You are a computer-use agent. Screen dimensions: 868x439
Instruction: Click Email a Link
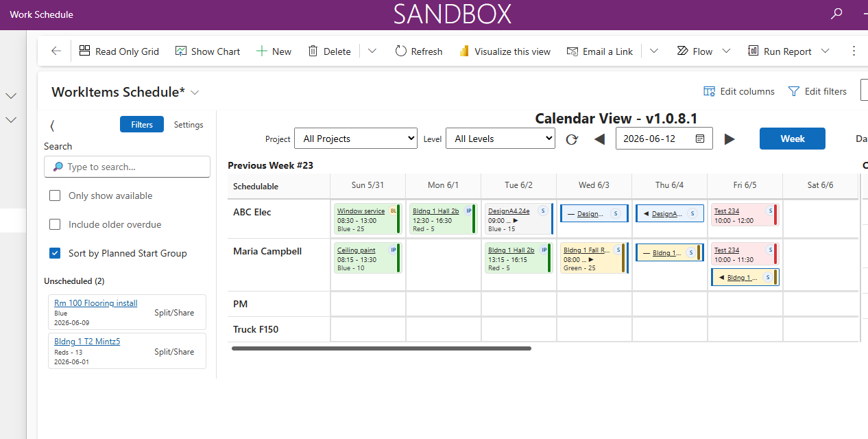point(600,51)
